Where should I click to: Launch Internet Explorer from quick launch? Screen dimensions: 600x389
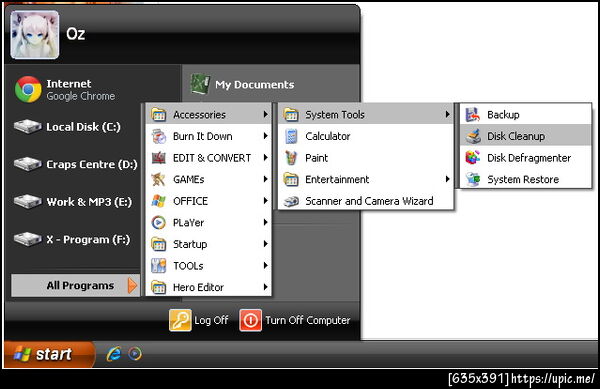click(x=113, y=354)
